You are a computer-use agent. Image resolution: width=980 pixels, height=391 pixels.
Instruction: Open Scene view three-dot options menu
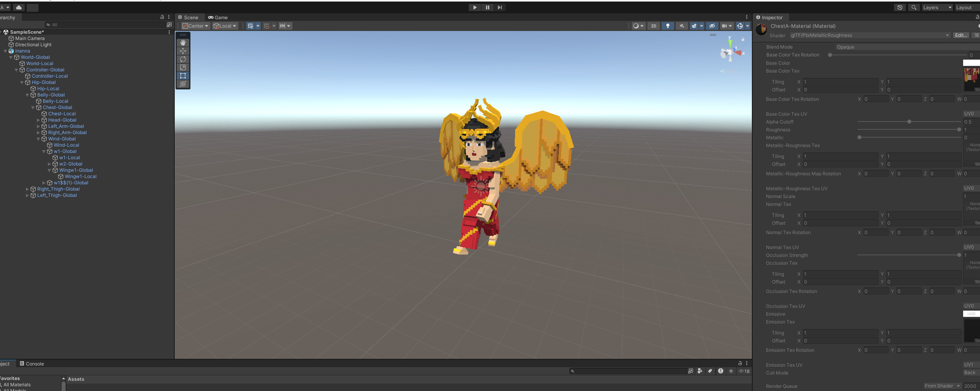[x=747, y=17]
